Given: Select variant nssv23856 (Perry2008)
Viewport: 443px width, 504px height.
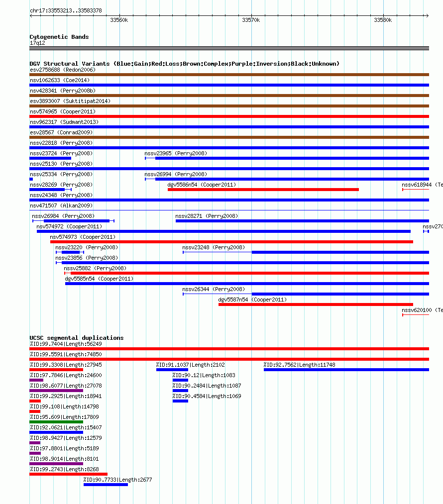Looking at the screenshot, I should (x=242, y=263).
